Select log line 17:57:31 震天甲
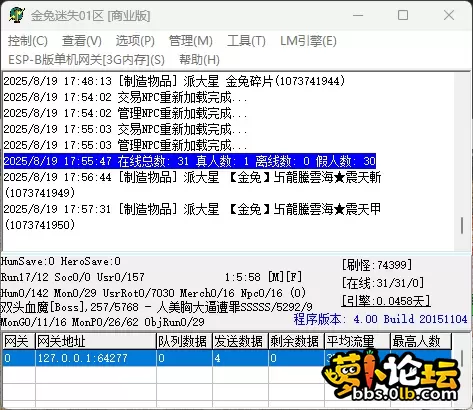The image size is (473, 410). [192, 217]
